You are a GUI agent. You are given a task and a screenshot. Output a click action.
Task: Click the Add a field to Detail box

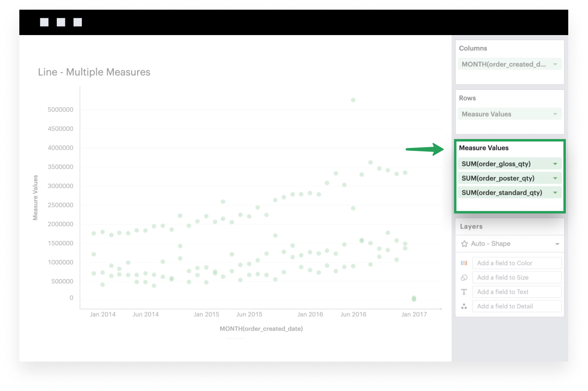coord(516,306)
